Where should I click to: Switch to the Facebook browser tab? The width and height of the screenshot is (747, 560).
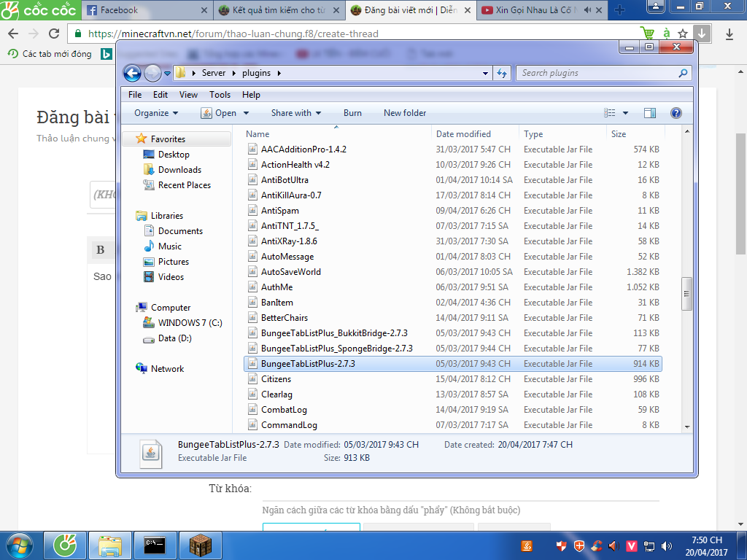point(147,10)
